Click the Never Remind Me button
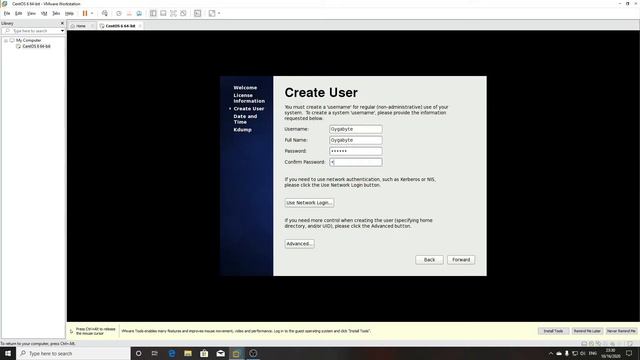 (x=621, y=331)
